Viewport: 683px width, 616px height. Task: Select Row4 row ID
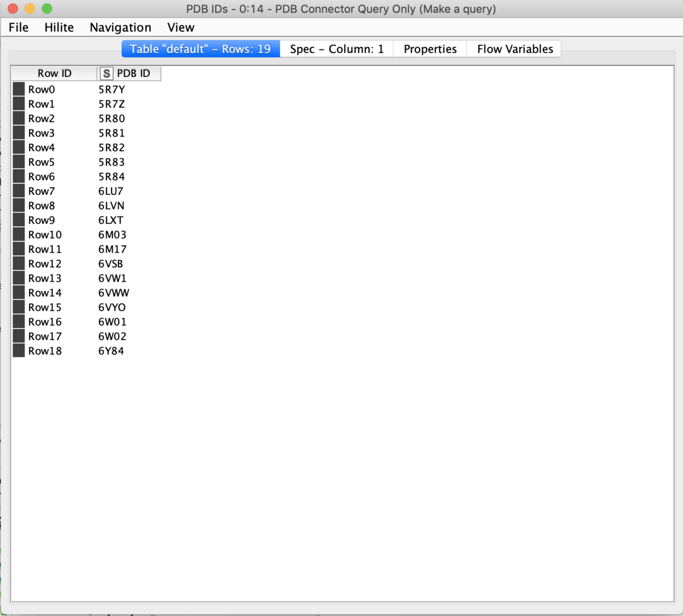tap(42, 147)
